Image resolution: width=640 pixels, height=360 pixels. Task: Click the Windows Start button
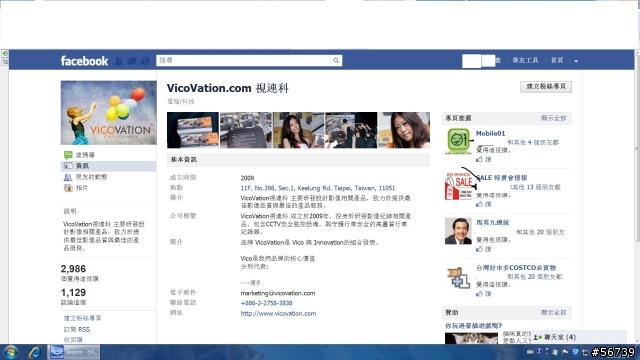click(11, 352)
